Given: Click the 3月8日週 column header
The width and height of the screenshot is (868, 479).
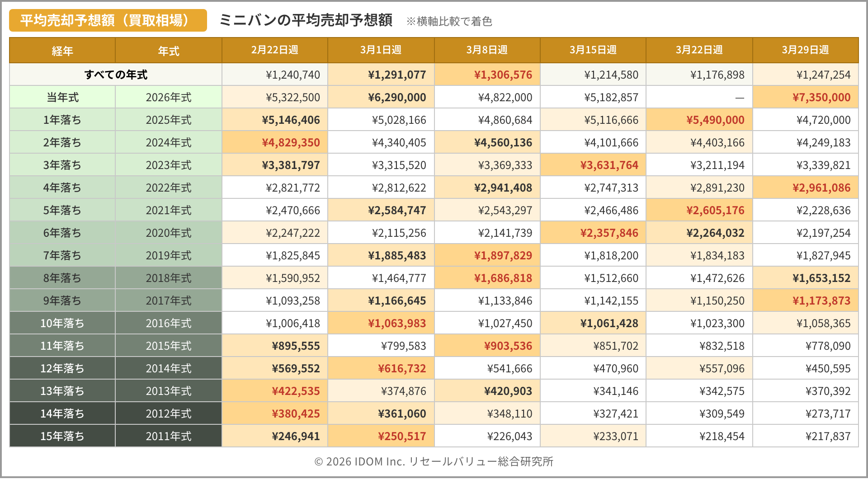Looking at the screenshot, I should [x=487, y=50].
